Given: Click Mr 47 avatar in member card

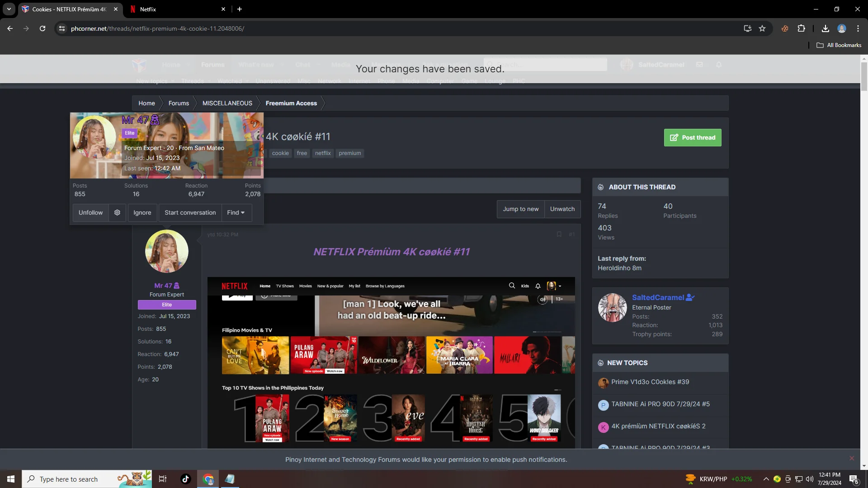Looking at the screenshot, I should 94,137.
